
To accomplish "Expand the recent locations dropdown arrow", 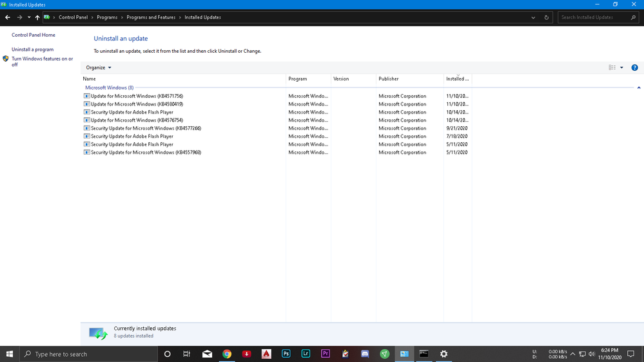I will (29, 17).
